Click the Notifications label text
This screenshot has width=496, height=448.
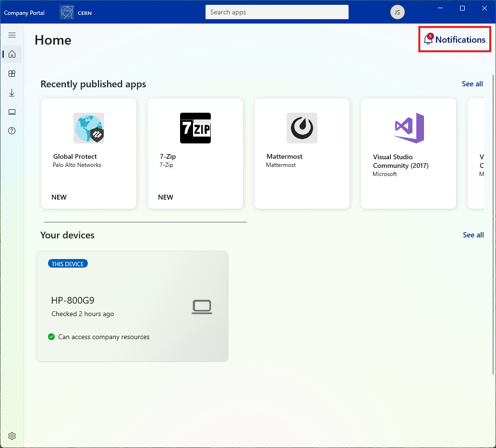pyautogui.click(x=460, y=39)
